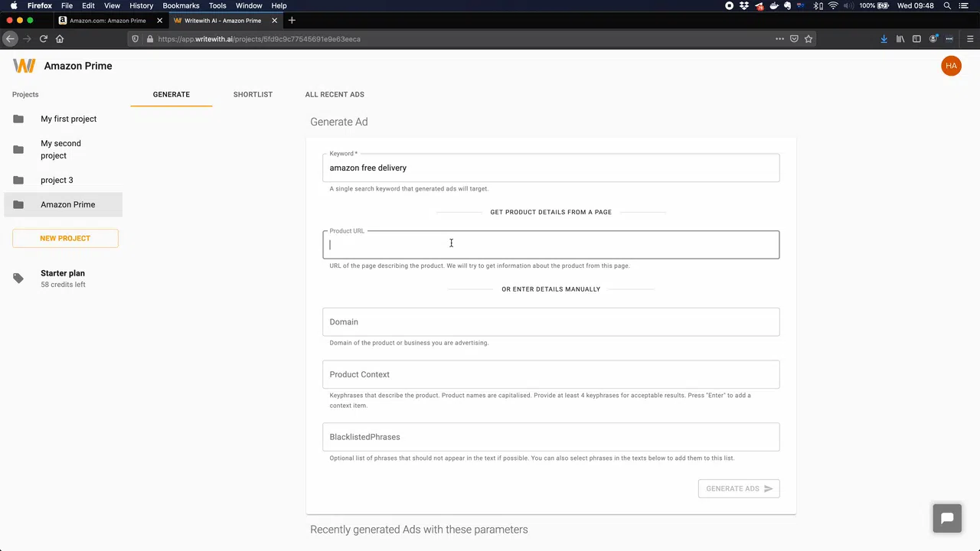980x551 pixels.
Task: Click the browser forward arrow
Action: [x=27, y=39]
